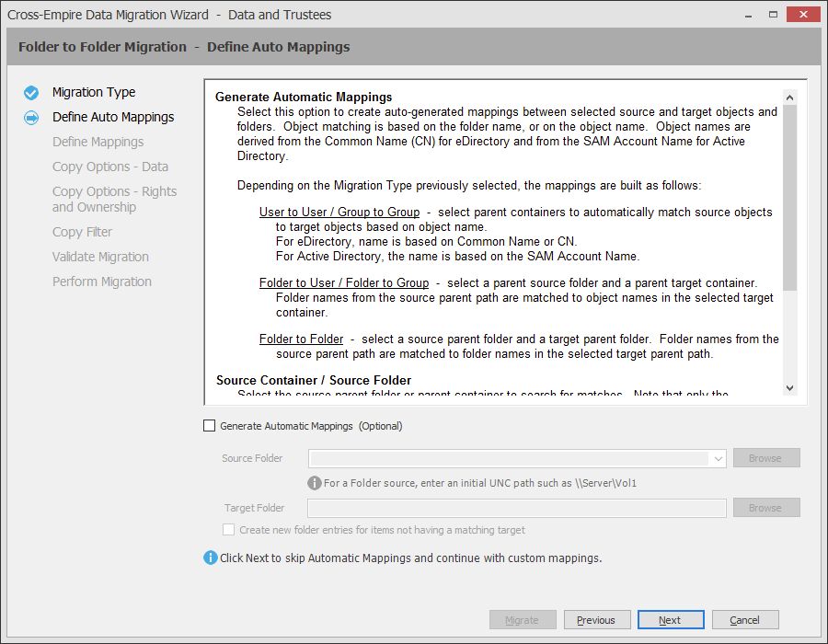
Task: Go to Copy Options - Data step
Action: (x=110, y=167)
